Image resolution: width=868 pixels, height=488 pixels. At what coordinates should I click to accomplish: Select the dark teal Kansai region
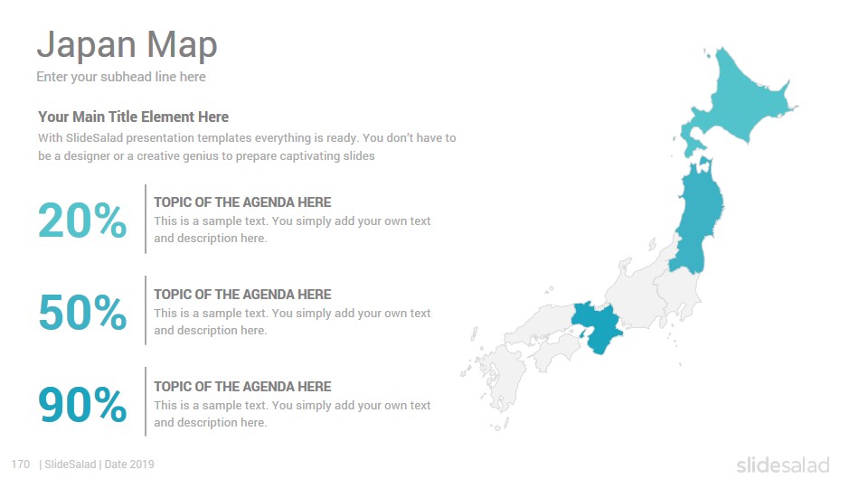pyautogui.click(x=597, y=325)
